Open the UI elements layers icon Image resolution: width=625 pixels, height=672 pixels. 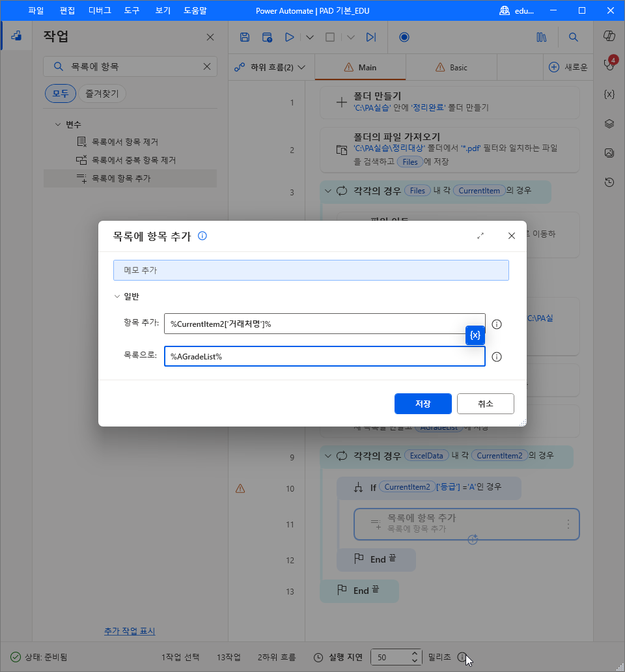click(609, 124)
